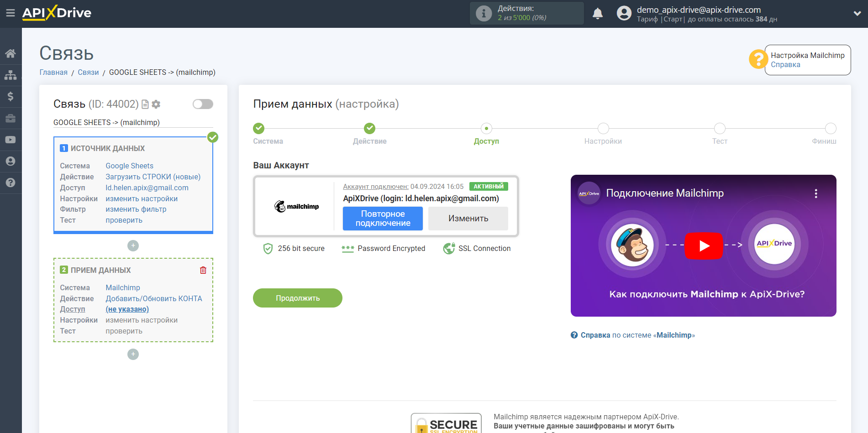Play the Mailchimp connection video
Image resolution: width=868 pixels, height=433 pixels.
point(704,246)
